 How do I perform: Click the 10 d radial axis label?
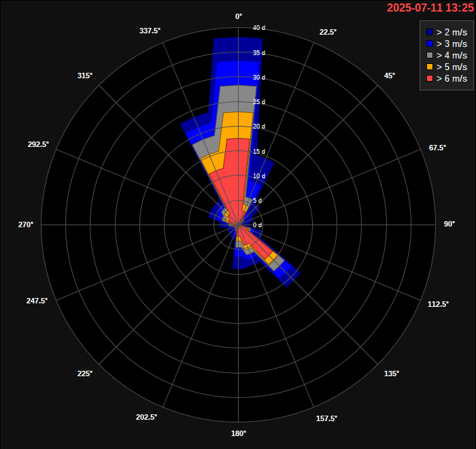[259, 176]
